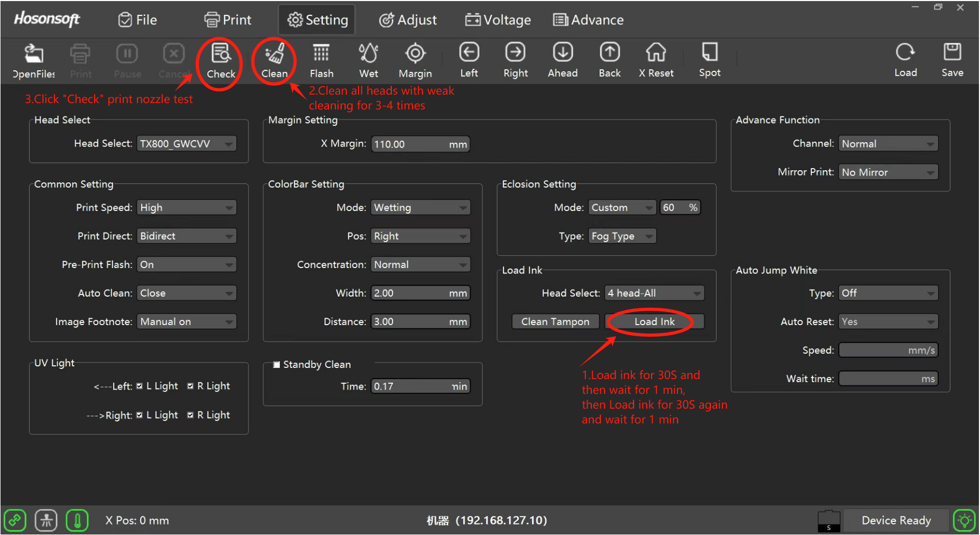Click the Wet droplets icon

point(368,54)
